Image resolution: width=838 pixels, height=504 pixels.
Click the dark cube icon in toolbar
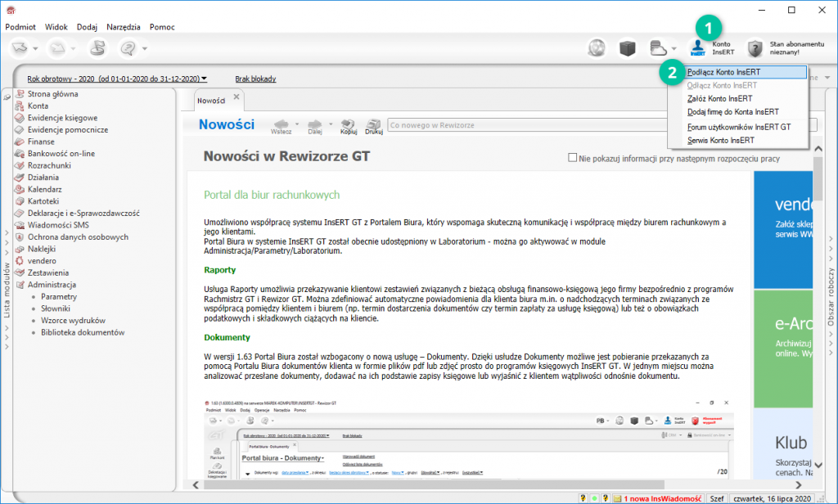click(x=627, y=48)
